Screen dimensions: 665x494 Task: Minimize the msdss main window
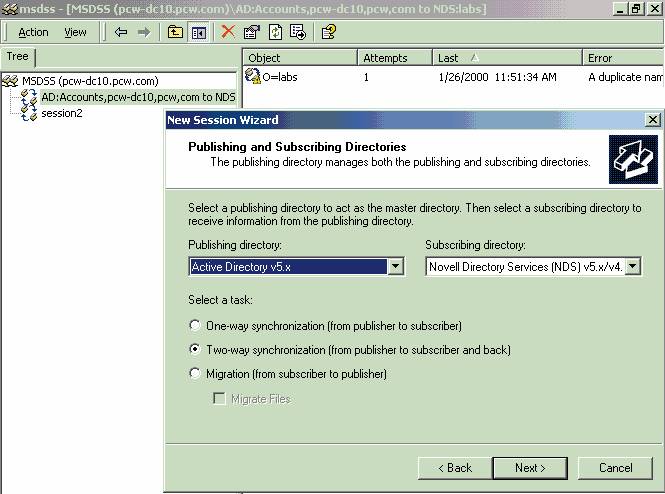[621, 8]
